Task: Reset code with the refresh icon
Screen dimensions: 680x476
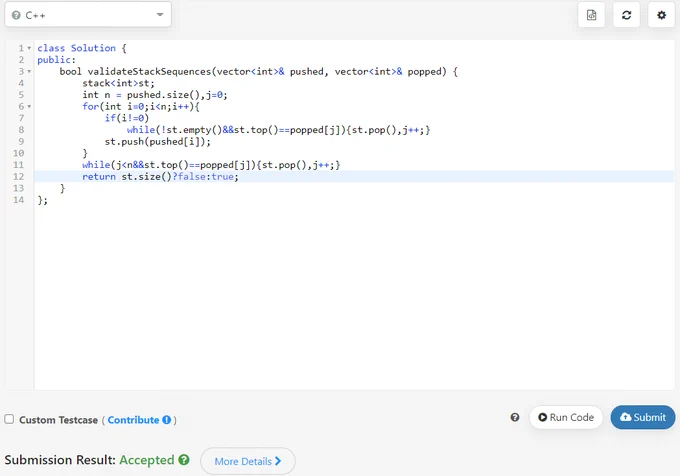Action: coord(626,15)
